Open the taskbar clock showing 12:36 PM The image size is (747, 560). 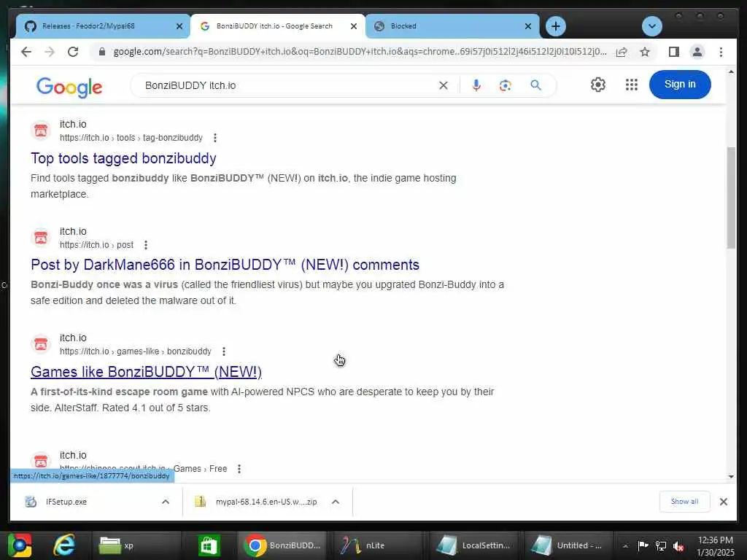click(x=716, y=546)
